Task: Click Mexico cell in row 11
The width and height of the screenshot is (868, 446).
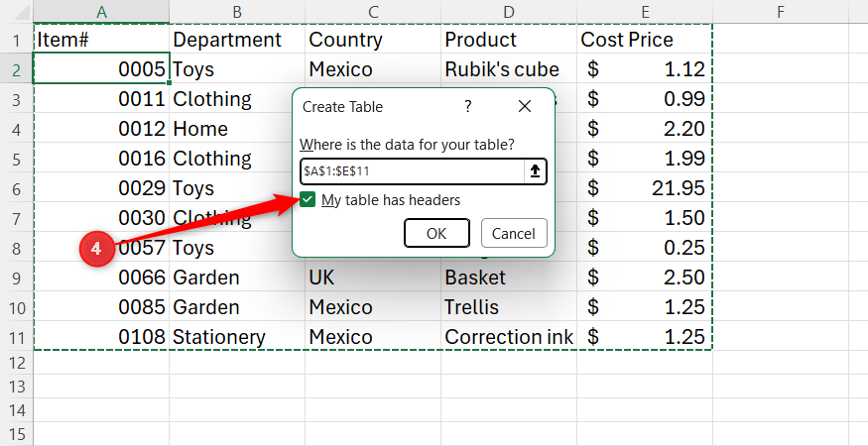Action: pyautogui.click(x=373, y=337)
